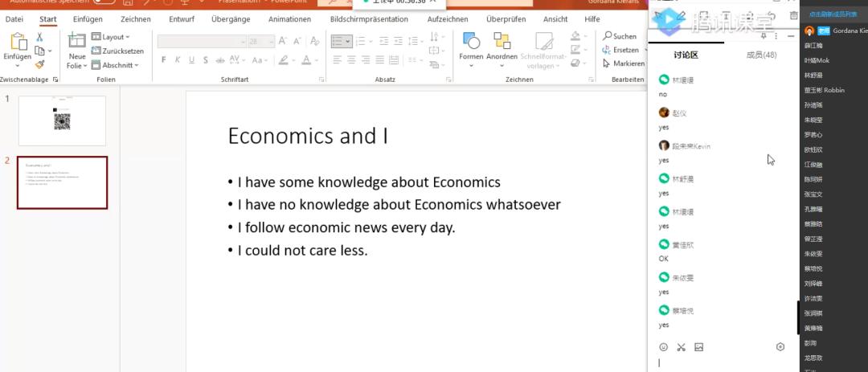Viewport: 868px width, 372px height.
Task: Click the scissors cut icon in the Zwischenablage group
Action: click(39, 37)
